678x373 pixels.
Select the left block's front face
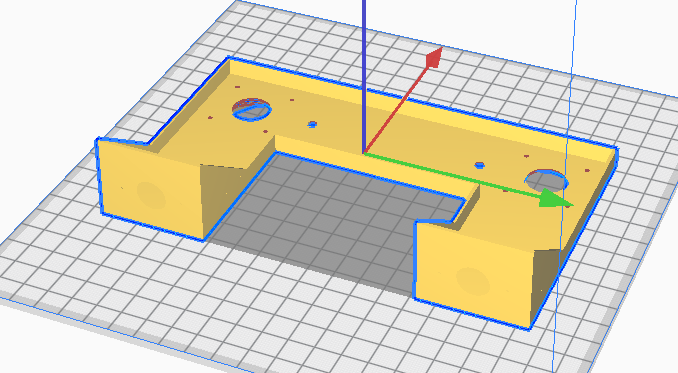click(150, 187)
